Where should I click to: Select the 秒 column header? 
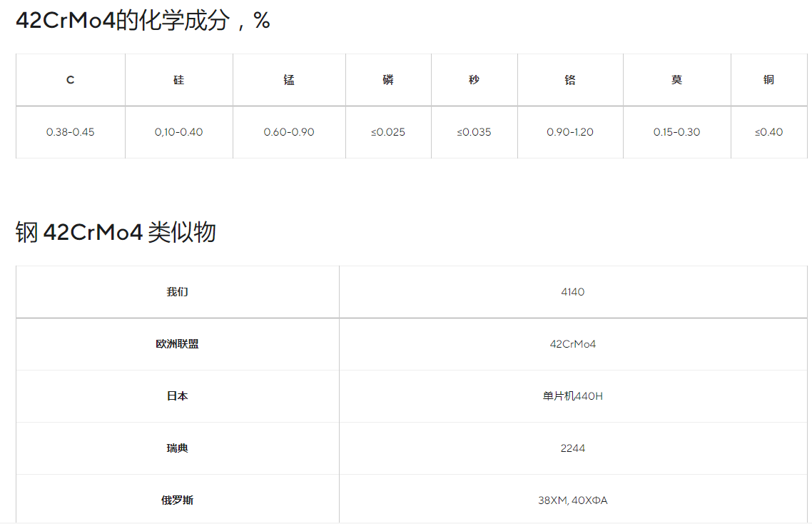pyautogui.click(x=474, y=79)
